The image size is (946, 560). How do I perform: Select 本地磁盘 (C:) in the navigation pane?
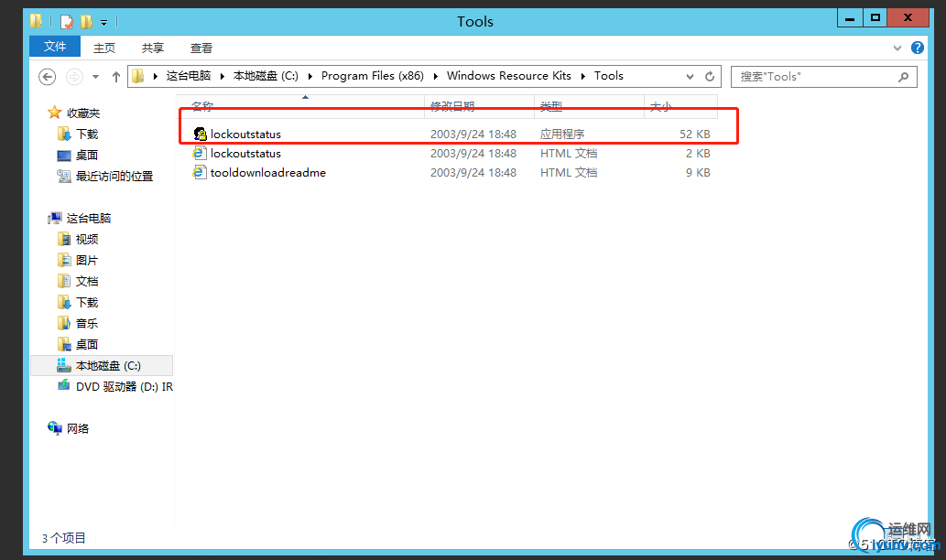(102, 365)
